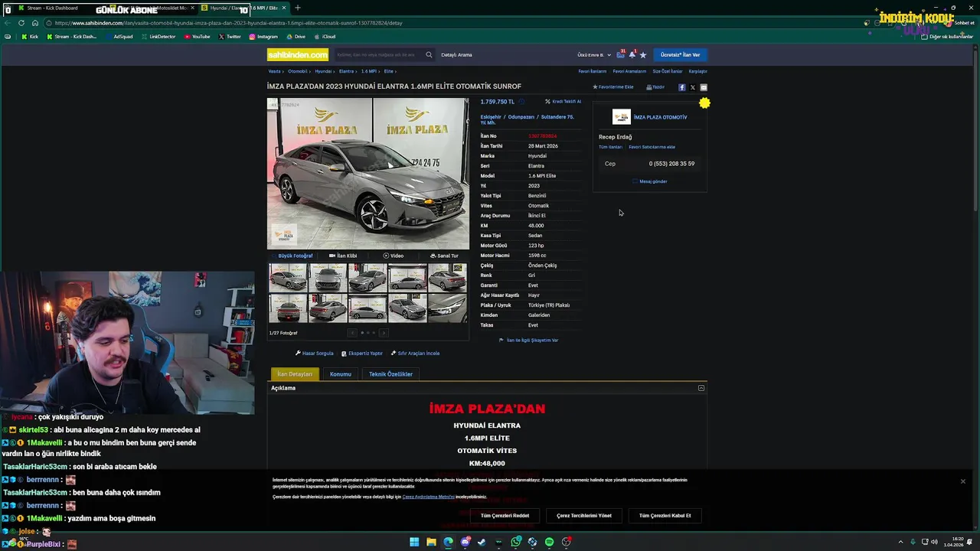Viewport: 980px width, 551px height.
Task: Click Yazdır print icon
Action: click(655, 86)
